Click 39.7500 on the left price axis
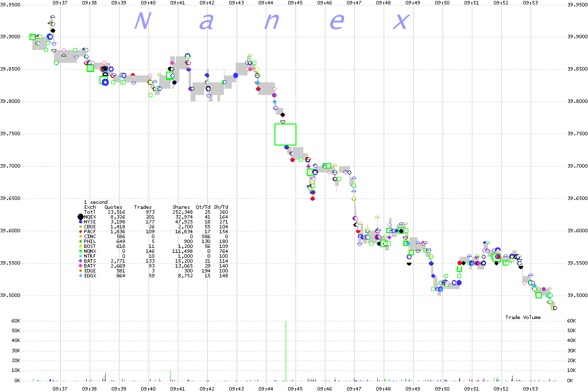The image size is (588, 392). coord(10,134)
